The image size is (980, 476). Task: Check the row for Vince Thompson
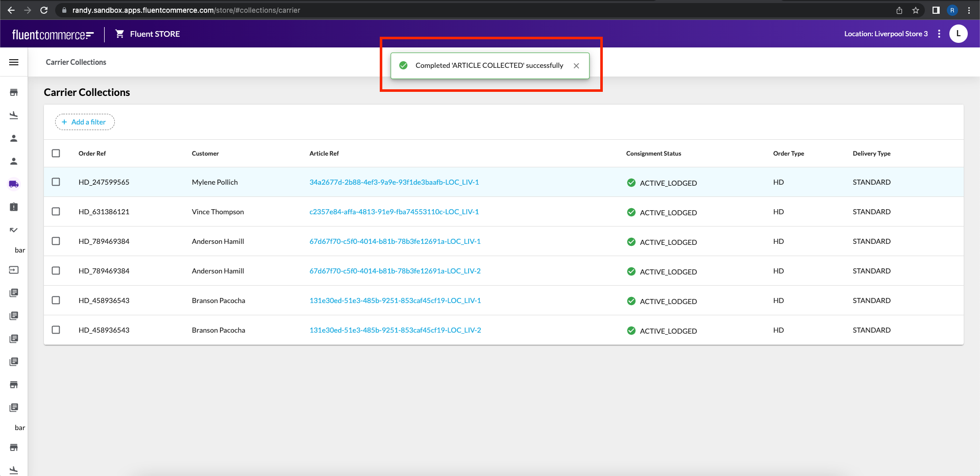point(56,212)
